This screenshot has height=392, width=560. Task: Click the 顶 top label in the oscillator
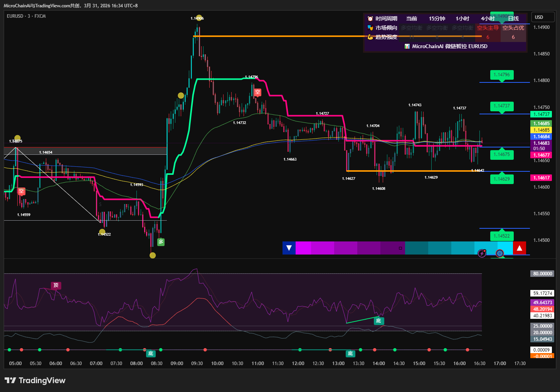tap(56, 285)
